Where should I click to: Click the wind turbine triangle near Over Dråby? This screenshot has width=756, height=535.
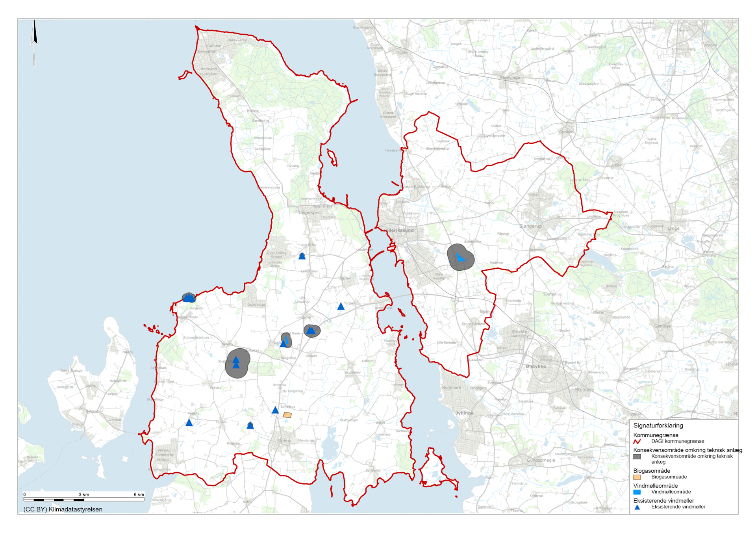click(302, 256)
